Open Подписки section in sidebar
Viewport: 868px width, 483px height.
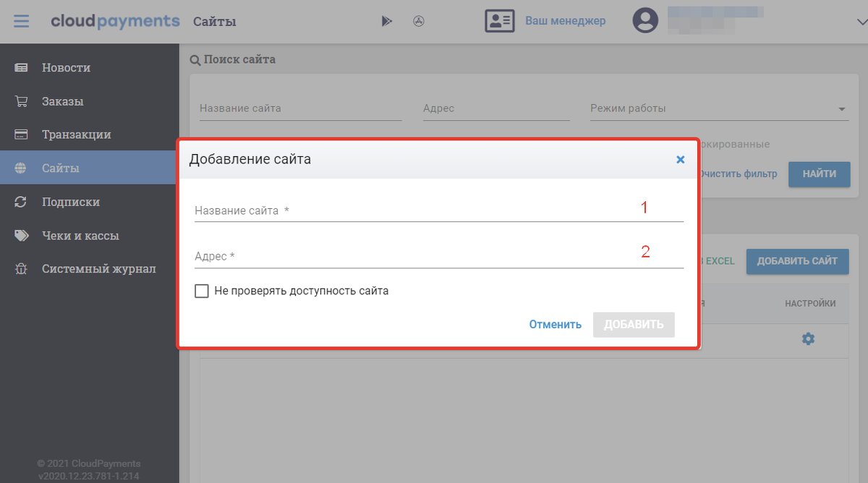70,202
